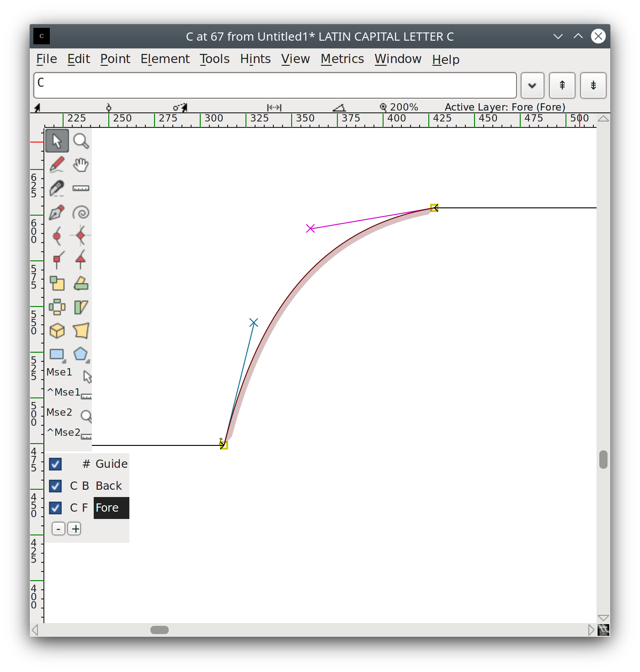Click the scroll up arrow

click(603, 119)
